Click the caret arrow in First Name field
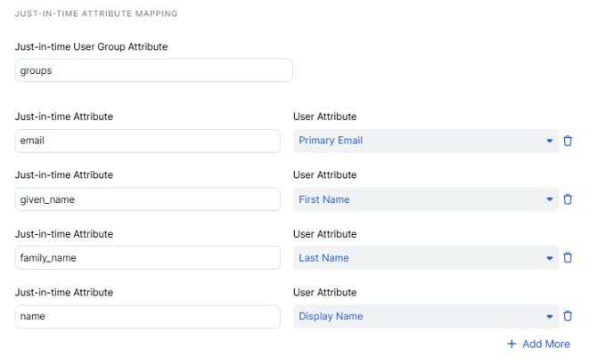Viewport: 597px width, 364px height. tap(550, 199)
